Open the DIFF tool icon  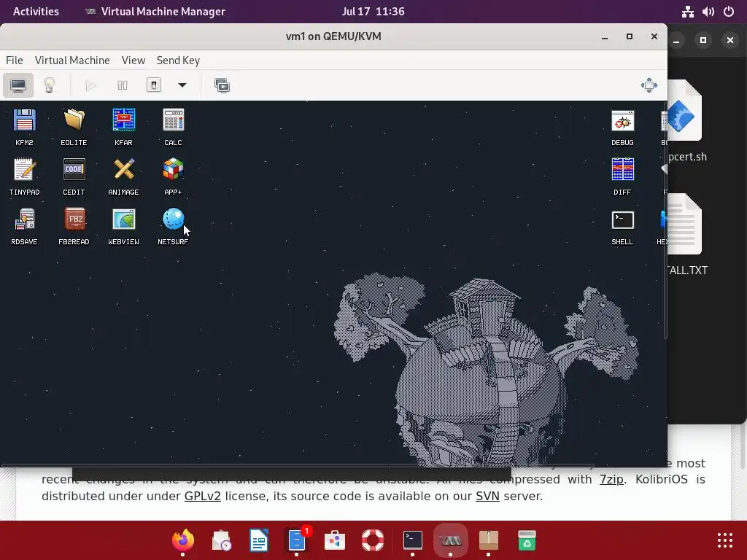(x=623, y=176)
